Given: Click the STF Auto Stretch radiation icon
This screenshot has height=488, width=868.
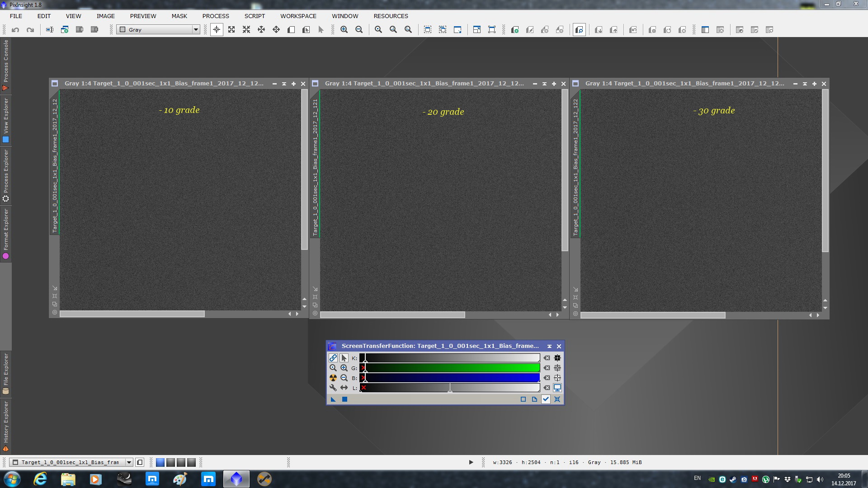Looking at the screenshot, I should coord(333,378).
